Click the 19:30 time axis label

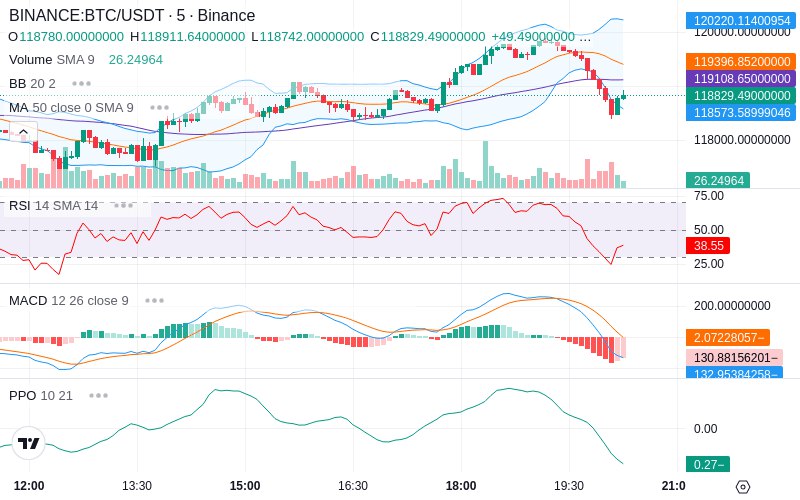[569, 486]
